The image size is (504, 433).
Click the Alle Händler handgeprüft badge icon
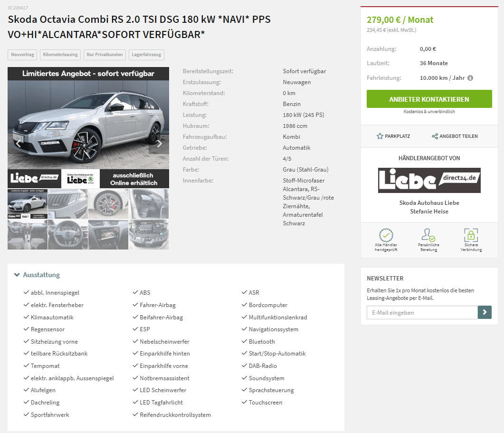(386, 235)
